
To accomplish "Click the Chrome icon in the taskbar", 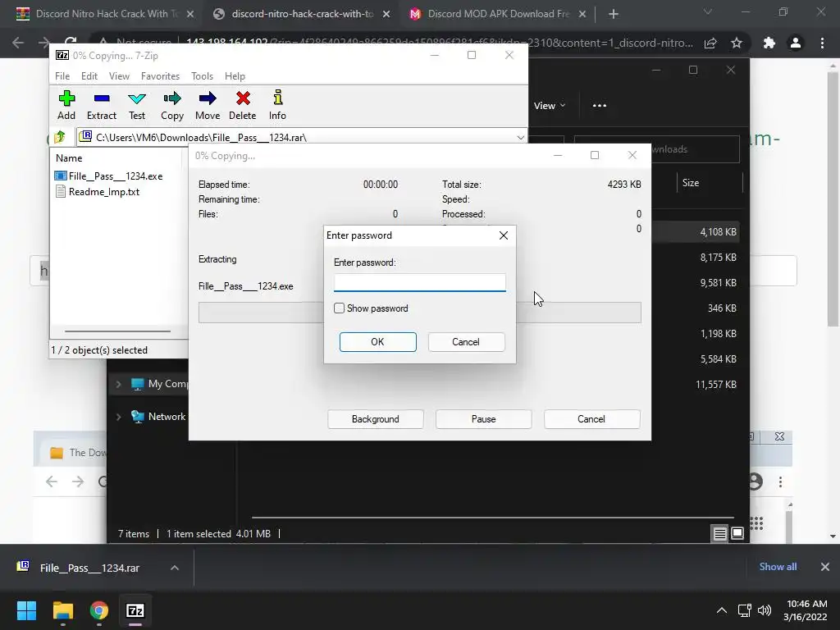I will [99, 610].
